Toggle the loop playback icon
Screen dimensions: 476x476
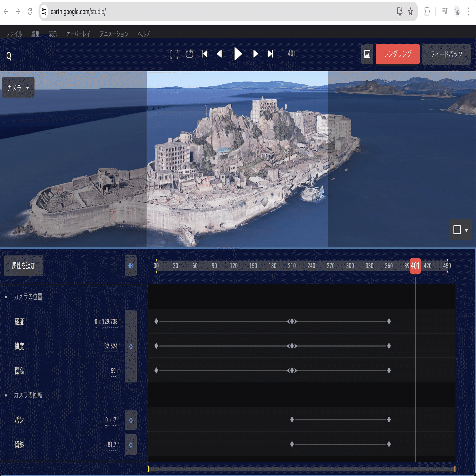pos(189,54)
